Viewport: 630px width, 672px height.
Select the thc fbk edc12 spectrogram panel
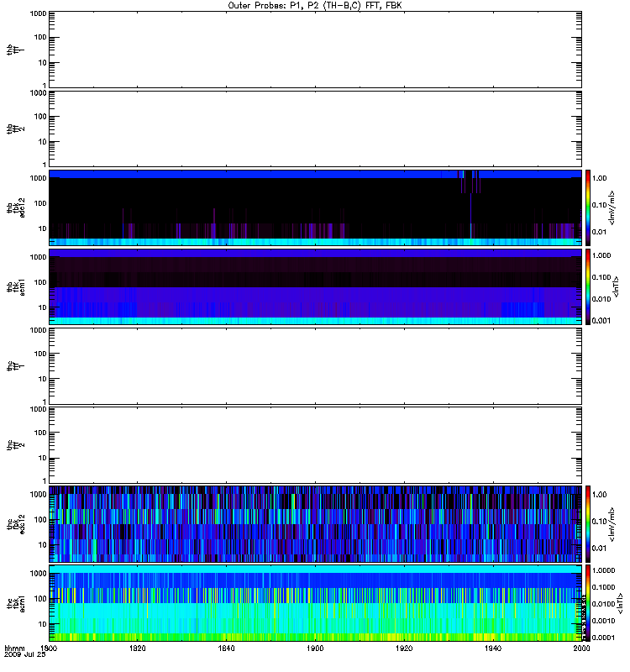[x=315, y=523]
